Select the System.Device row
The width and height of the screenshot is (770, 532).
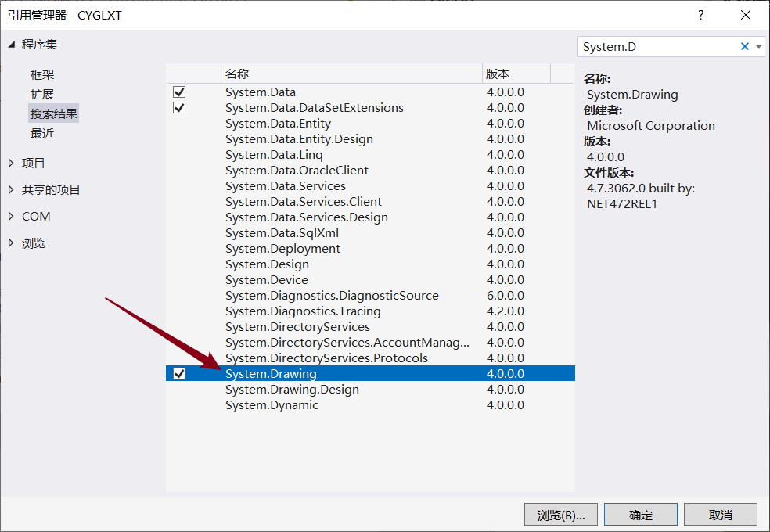(x=370, y=280)
